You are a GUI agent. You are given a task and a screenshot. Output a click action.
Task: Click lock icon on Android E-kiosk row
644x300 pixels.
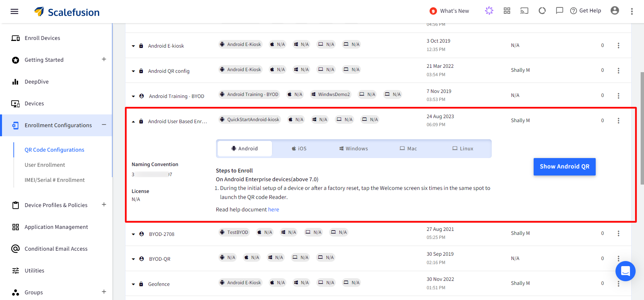point(141,46)
